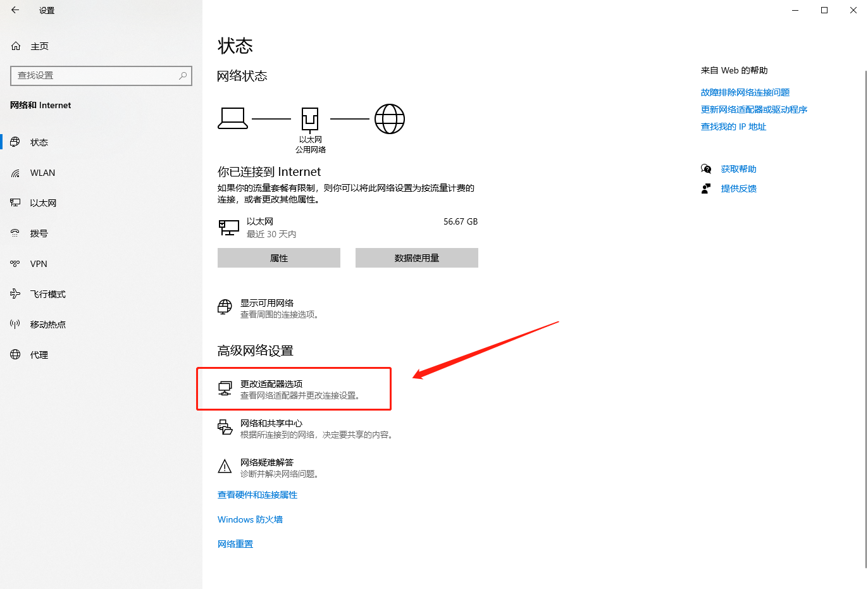
Task: Click the Ethernet port icon in diagram
Action: click(310, 119)
